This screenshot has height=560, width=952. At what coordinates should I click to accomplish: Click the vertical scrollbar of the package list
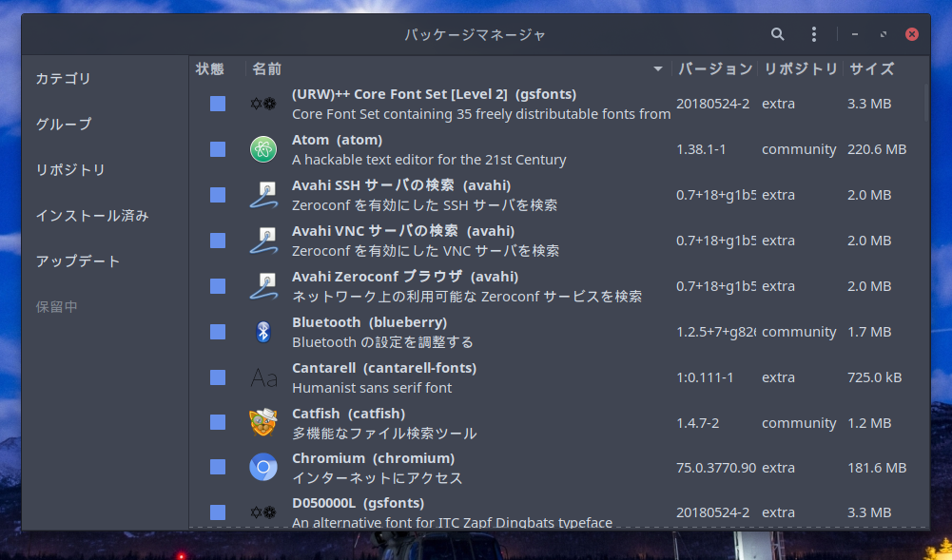[926, 103]
